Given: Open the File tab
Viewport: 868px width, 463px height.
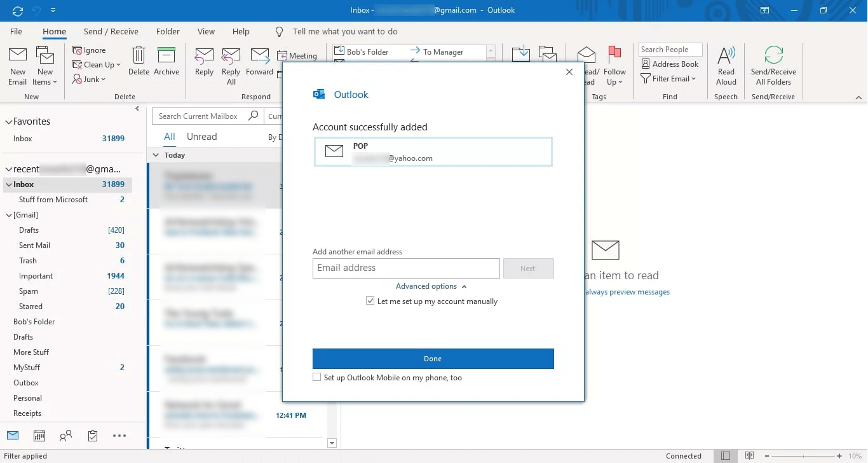Looking at the screenshot, I should tap(16, 31).
